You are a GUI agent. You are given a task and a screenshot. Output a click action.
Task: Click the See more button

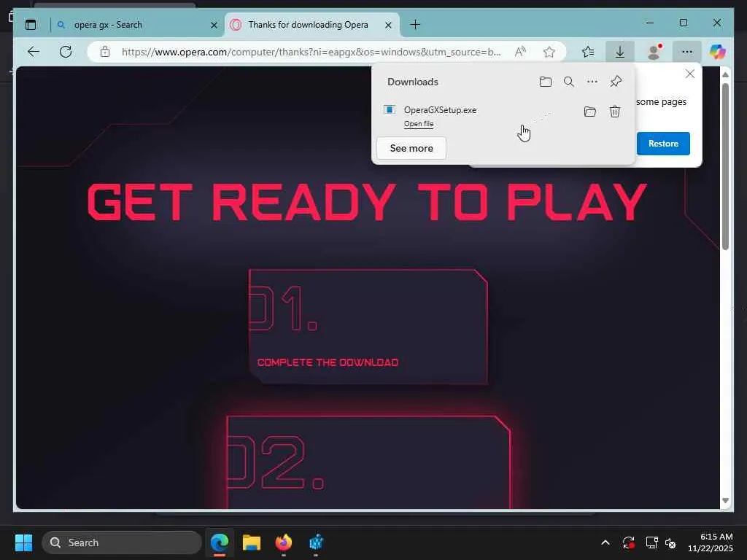click(411, 148)
